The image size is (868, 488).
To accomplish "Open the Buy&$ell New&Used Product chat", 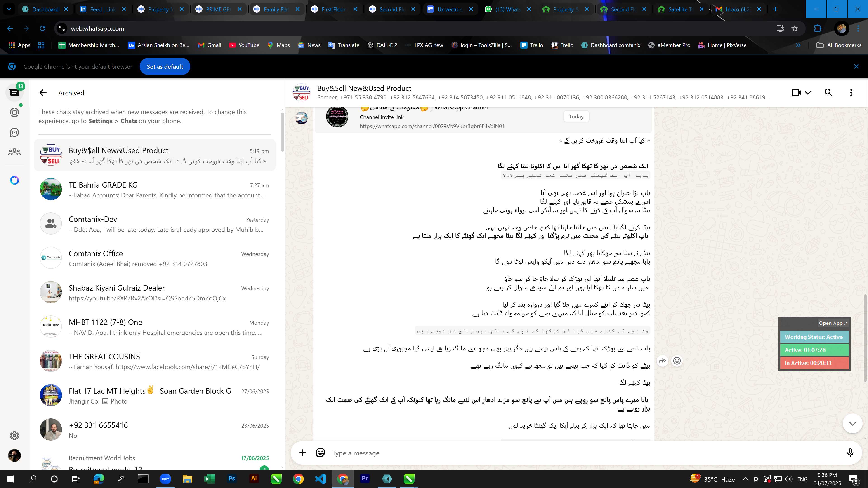I will [155, 155].
